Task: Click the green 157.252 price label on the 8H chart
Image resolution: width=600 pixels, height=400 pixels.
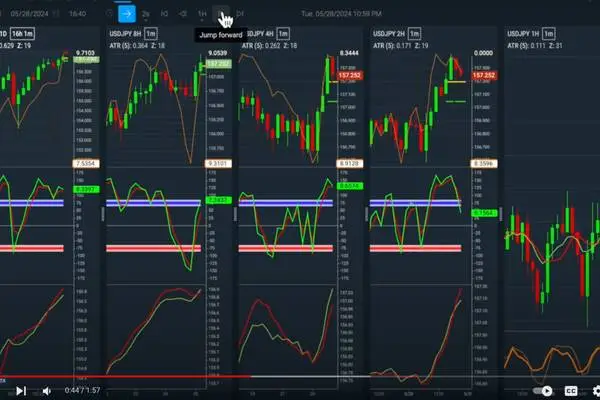Action: coord(218,64)
